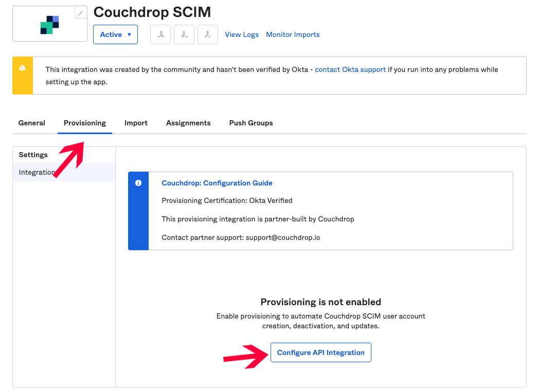Open the Assignments tab
Screen dimensions: 537x392
(x=188, y=123)
